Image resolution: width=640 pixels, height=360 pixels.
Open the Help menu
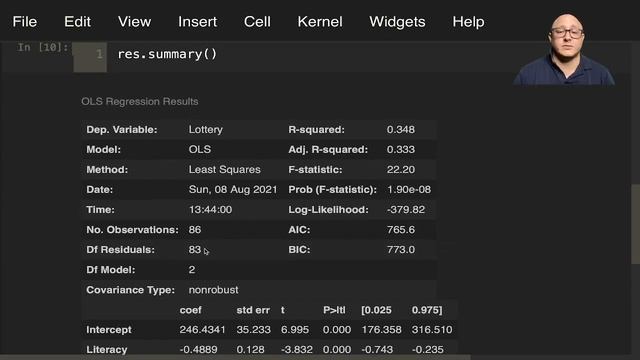[x=468, y=22]
